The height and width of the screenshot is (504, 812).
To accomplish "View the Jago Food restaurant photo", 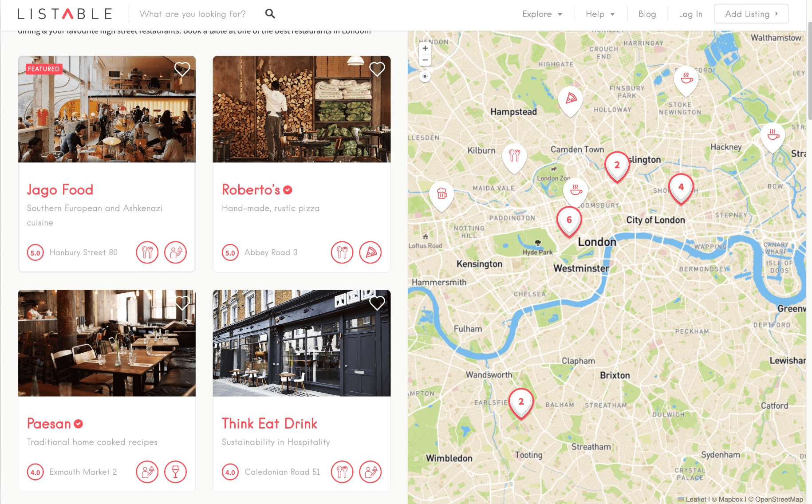I will click(x=106, y=109).
